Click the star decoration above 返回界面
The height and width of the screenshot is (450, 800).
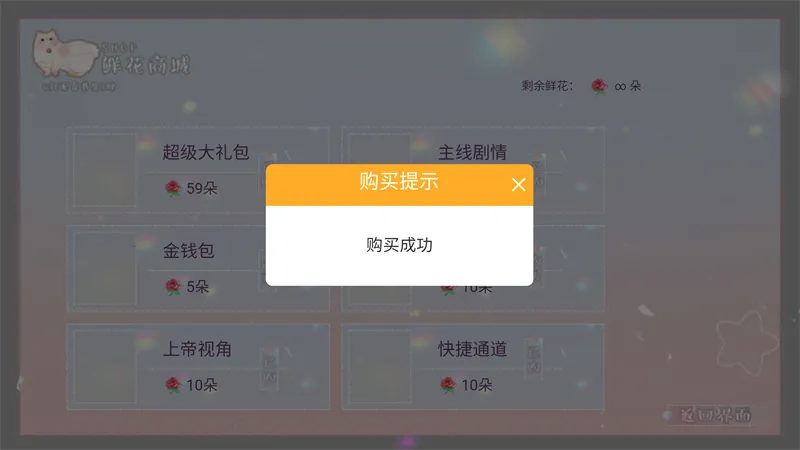pyautogui.click(x=747, y=343)
